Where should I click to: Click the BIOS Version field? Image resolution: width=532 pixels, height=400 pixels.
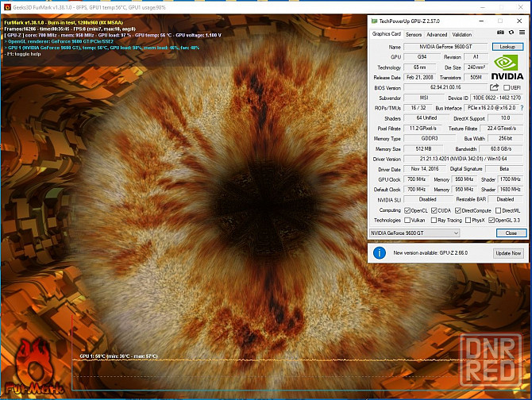click(445, 87)
